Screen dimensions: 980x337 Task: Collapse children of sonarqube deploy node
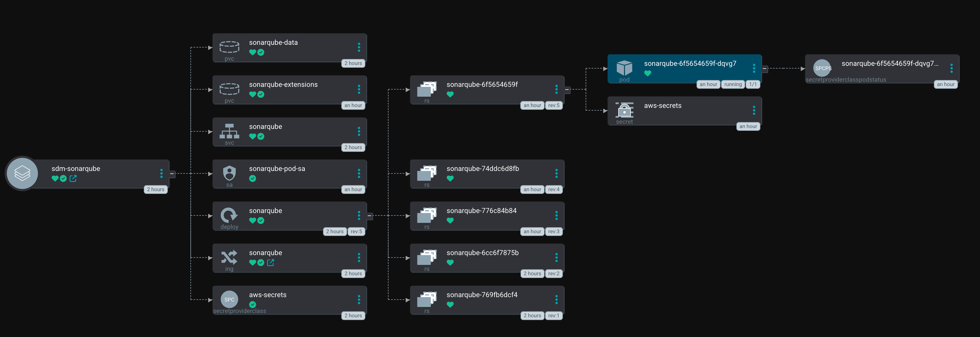pos(369,216)
